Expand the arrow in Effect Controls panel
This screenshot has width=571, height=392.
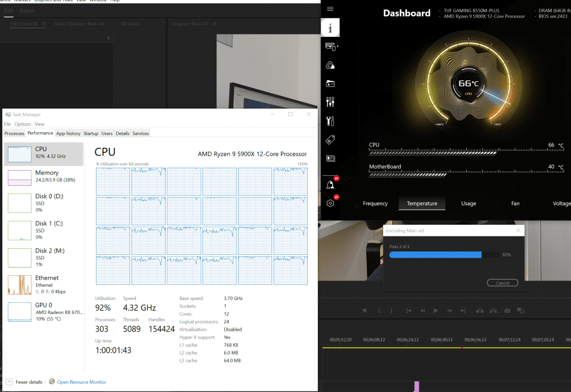click(x=109, y=38)
